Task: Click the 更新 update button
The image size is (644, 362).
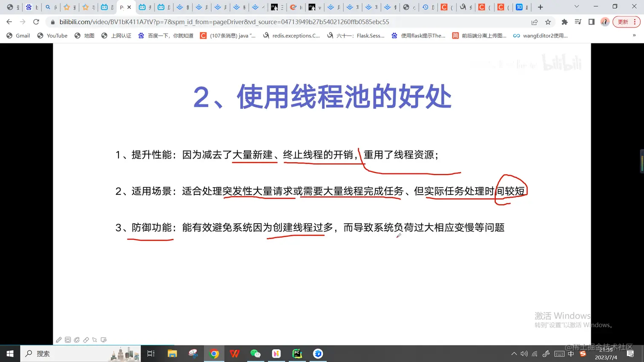Action: 626,22
